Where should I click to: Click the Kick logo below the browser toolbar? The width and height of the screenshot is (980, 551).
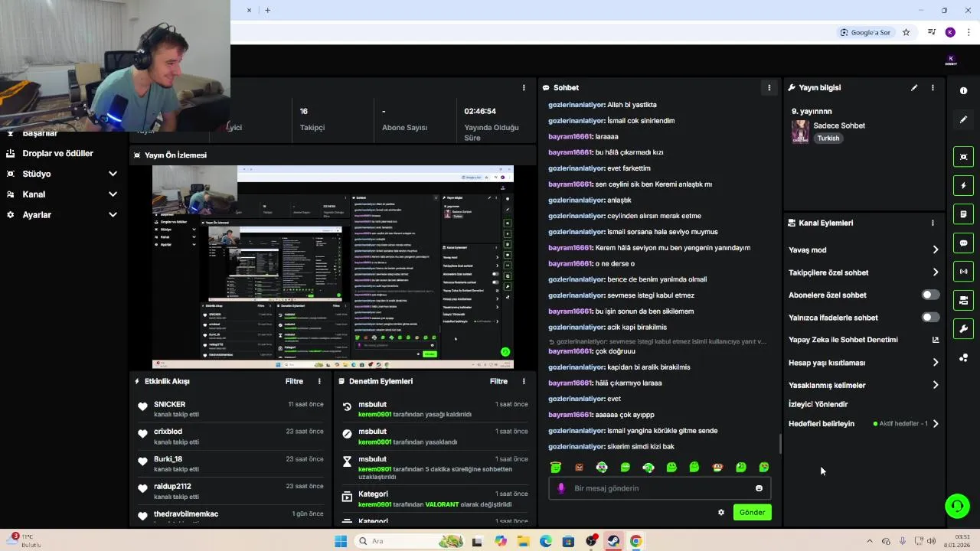[951, 60]
